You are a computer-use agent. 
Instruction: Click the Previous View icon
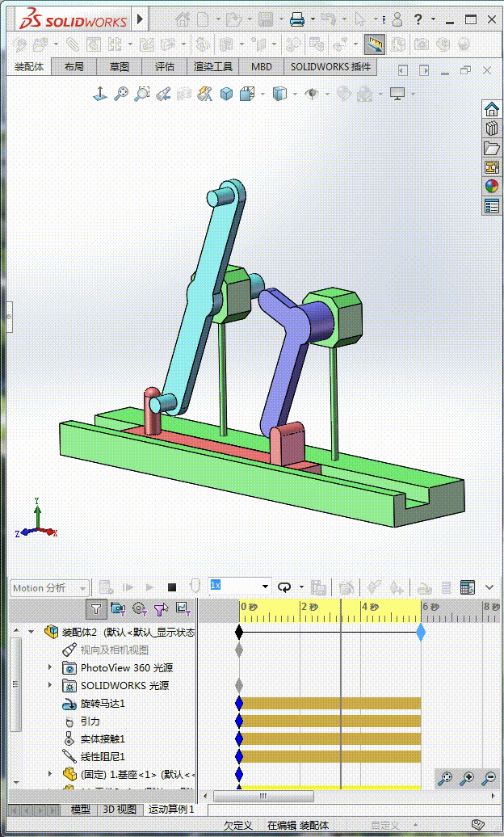pos(163,94)
